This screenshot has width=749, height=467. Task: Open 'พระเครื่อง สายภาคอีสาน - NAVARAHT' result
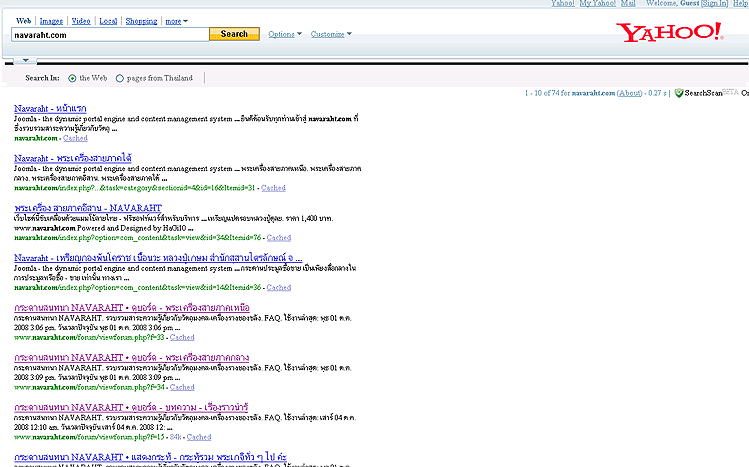click(88, 208)
